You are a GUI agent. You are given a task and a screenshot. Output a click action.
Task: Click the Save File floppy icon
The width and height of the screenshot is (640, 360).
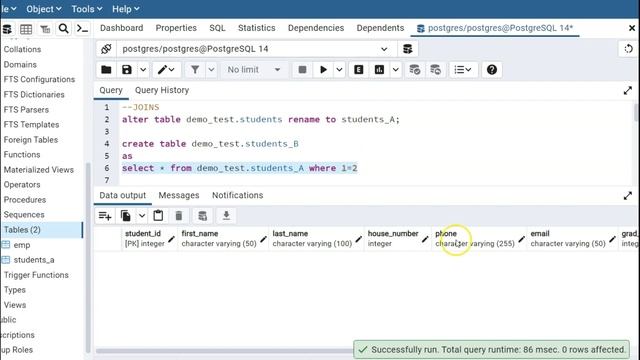127,70
